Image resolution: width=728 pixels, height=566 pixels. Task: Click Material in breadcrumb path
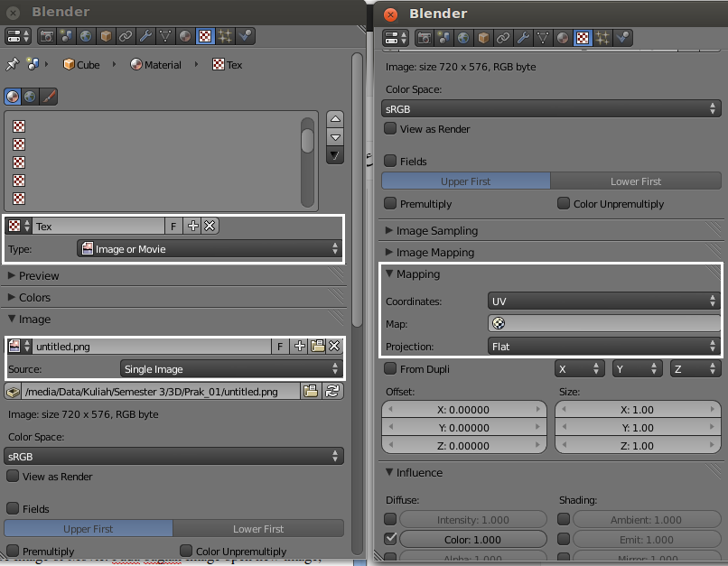point(155,64)
